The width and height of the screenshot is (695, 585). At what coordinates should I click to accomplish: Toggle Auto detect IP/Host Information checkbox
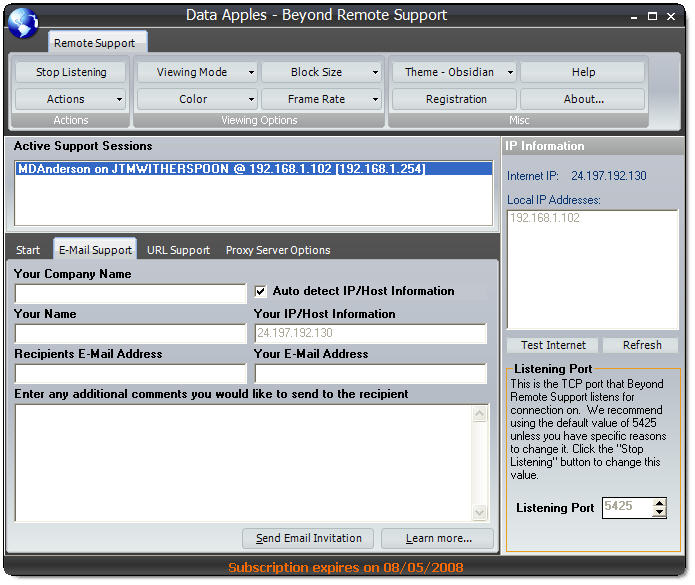[261, 292]
